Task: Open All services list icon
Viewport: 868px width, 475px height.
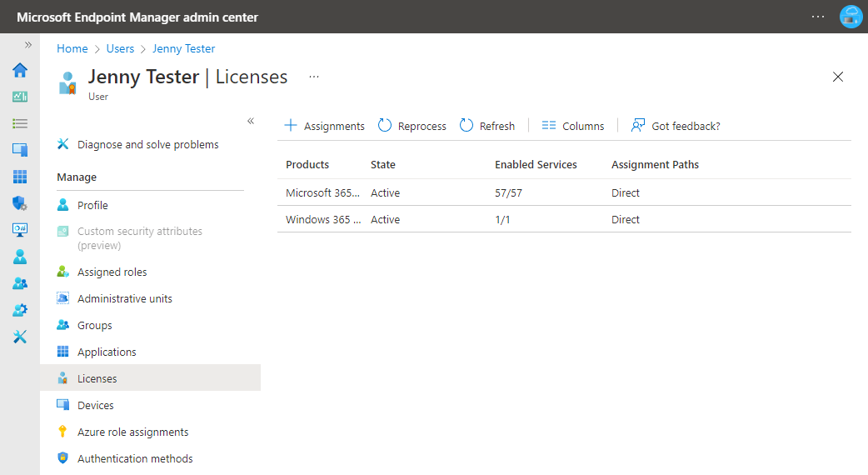Action: coord(20,123)
